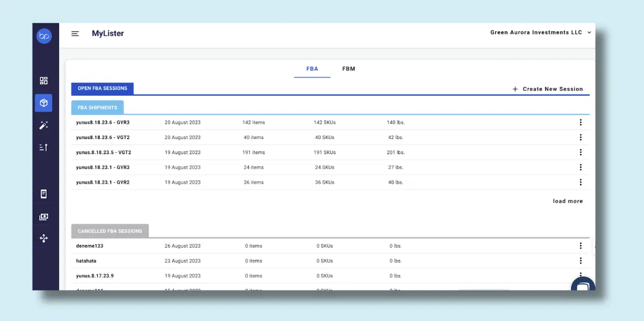
Task: Switch to the FBM tab
Action: (x=349, y=69)
